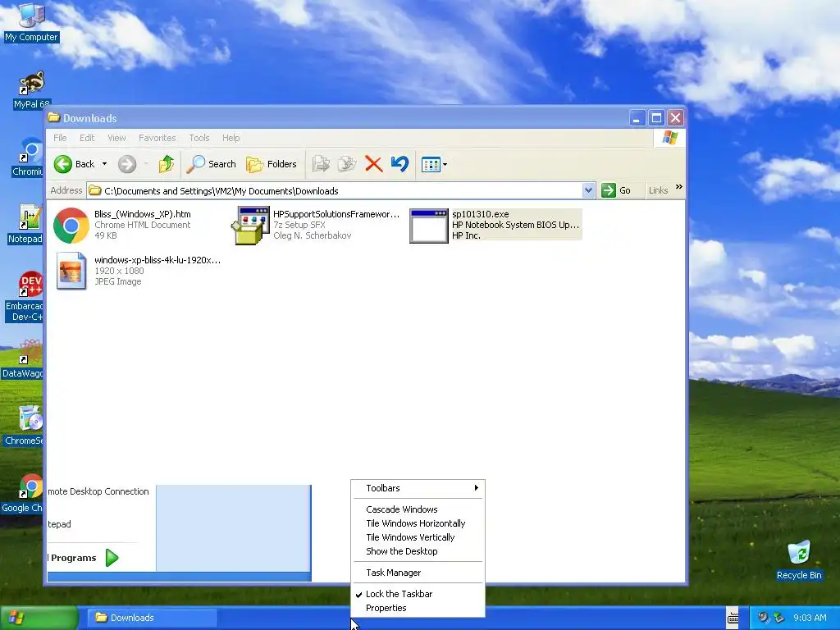The width and height of the screenshot is (840, 630).
Task: Select the sp101310.exe window icon
Action: 428,226
